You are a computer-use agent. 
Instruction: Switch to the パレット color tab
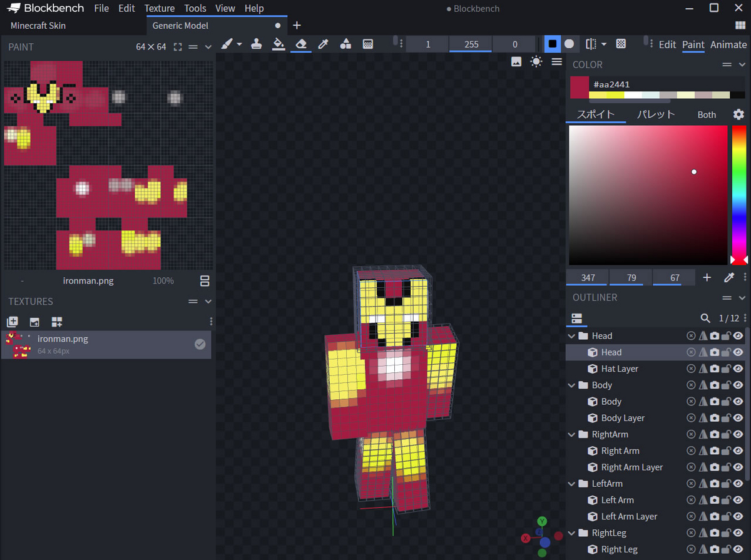[656, 115]
